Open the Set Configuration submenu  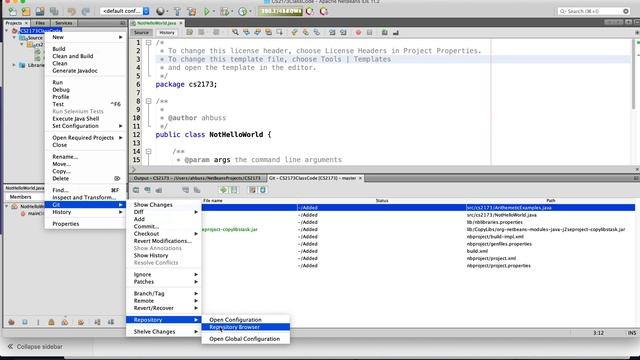point(86,126)
